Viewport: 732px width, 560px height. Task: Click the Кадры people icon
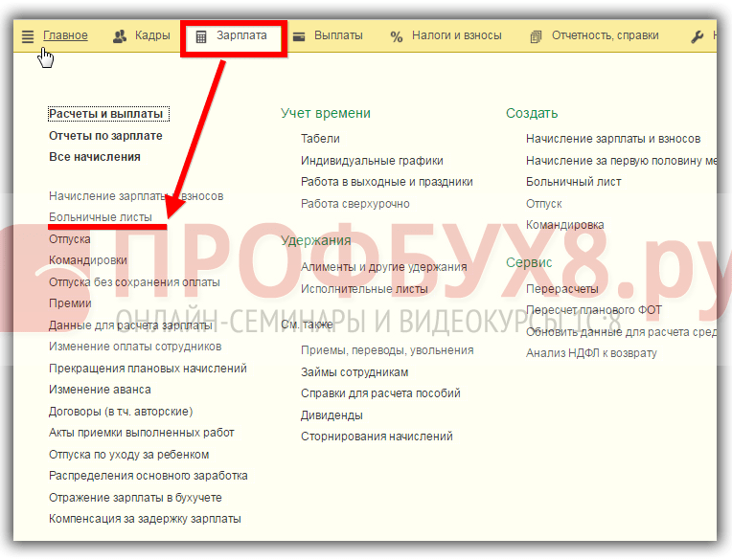120,36
